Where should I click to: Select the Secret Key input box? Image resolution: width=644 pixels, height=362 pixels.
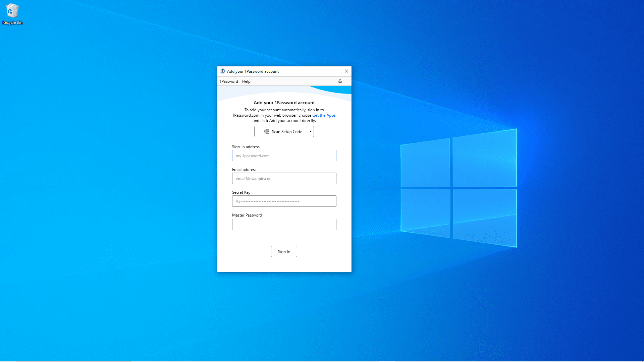(x=284, y=201)
